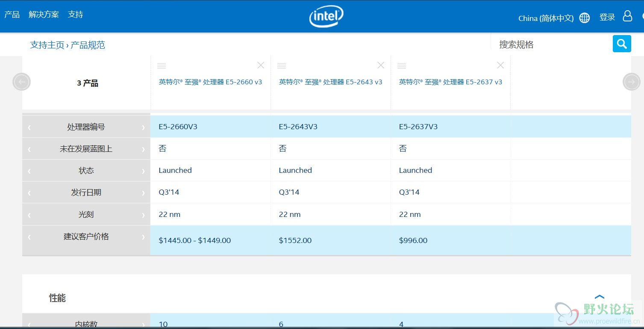Image resolution: width=644 pixels, height=329 pixels.
Task: Click the 搜索规格 search field
Action: click(551, 44)
